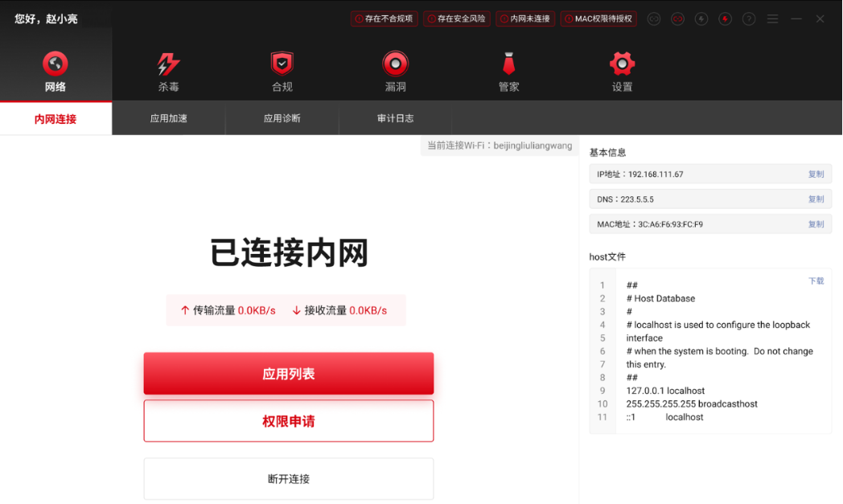This screenshot has height=504, width=843.
Task: Click the '# Host Database' line
Action: (x=660, y=298)
